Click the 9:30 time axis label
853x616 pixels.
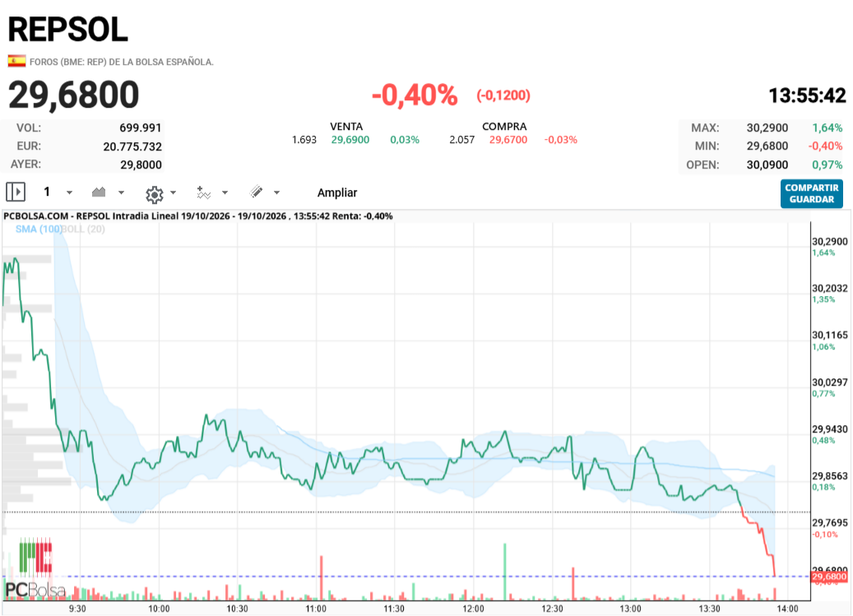(77, 609)
